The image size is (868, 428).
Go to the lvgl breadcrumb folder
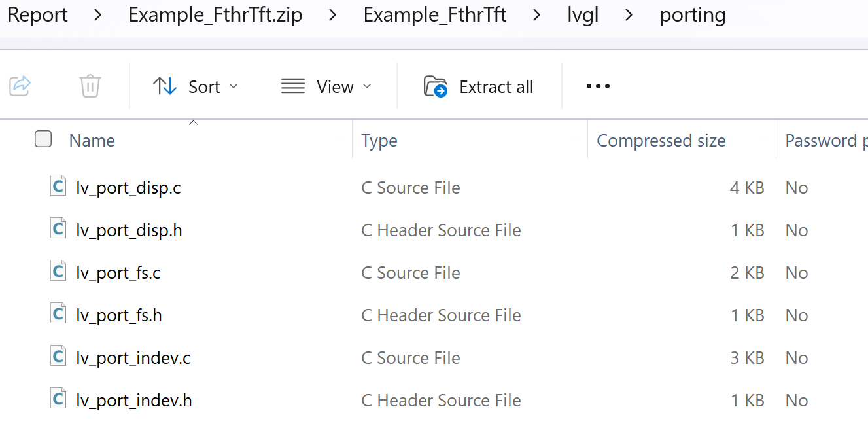[582, 15]
